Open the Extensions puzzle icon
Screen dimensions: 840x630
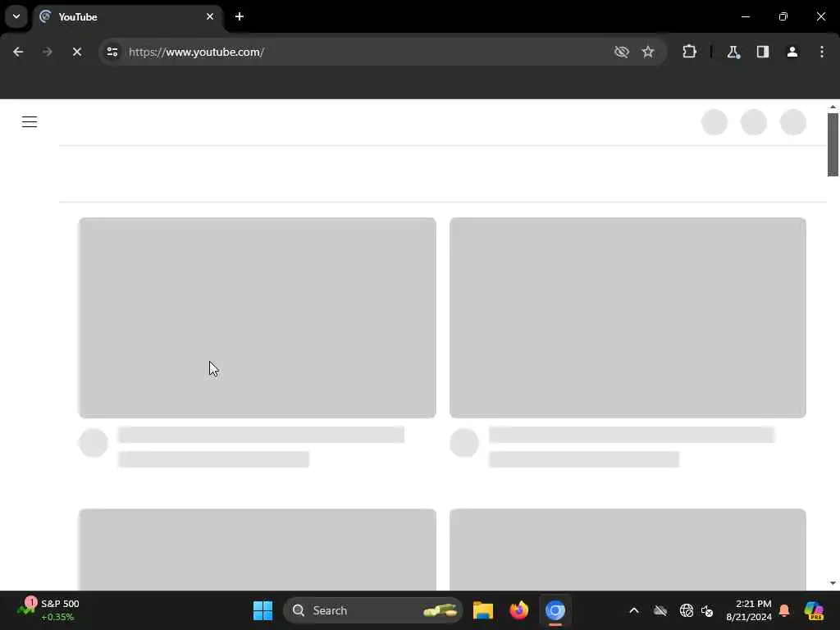click(689, 52)
